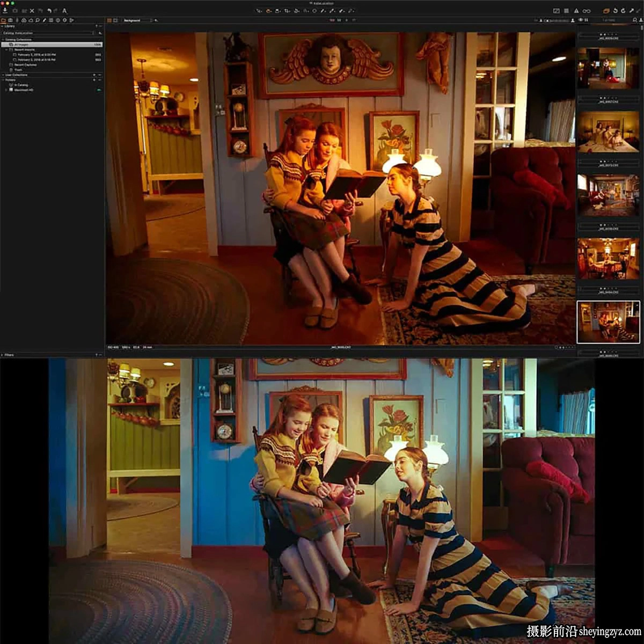Click green status indicator on Macintosh HD
The image size is (644, 644).
99,90
